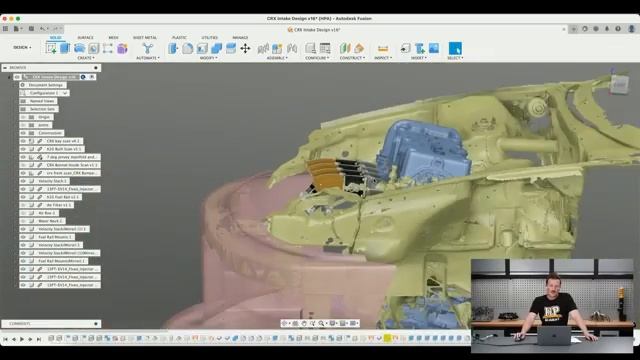Close the CRX Intake Design document tab

click(x=564, y=29)
